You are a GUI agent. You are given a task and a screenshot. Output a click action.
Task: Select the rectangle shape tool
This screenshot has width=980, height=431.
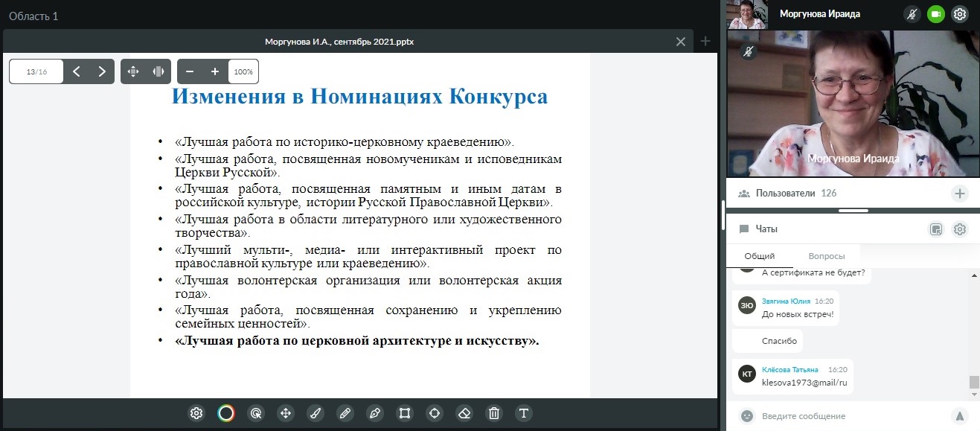point(405,413)
